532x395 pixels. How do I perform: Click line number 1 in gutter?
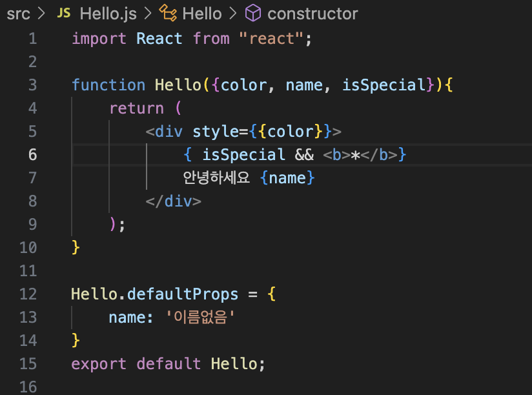click(32, 39)
